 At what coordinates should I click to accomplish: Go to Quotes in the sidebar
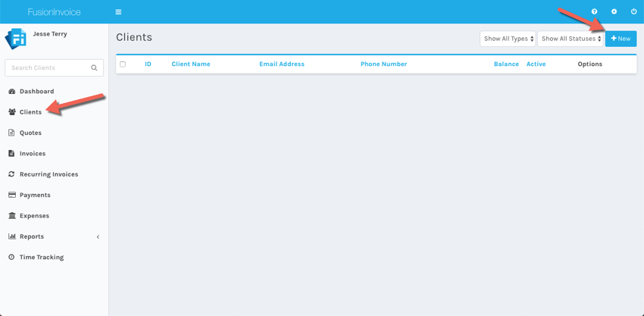(30, 133)
